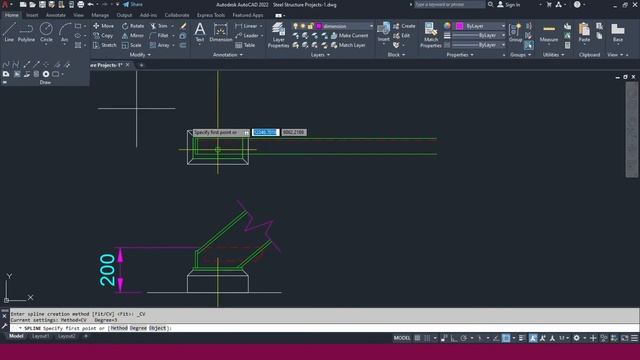Select the Donut tool in Draw panel
640x360 pixels.
46,74
